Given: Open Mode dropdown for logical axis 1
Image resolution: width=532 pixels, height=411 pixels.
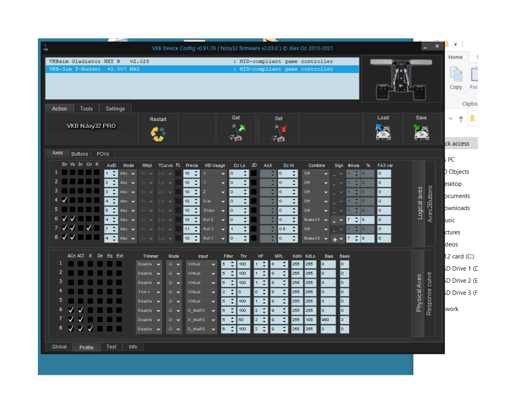Looking at the screenshot, I should coord(127,174).
